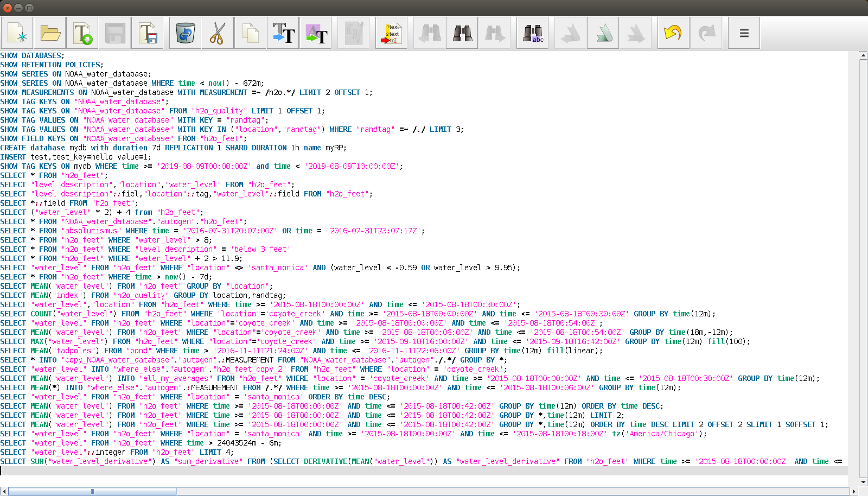
Task: Click the next bookmark icon
Action: (635, 33)
